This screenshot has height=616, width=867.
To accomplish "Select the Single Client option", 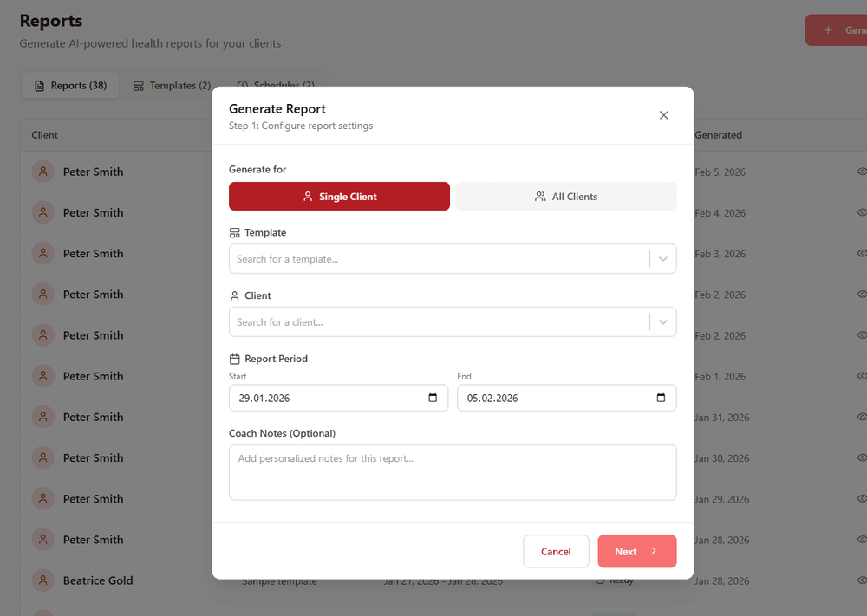I will pyautogui.click(x=339, y=197).
